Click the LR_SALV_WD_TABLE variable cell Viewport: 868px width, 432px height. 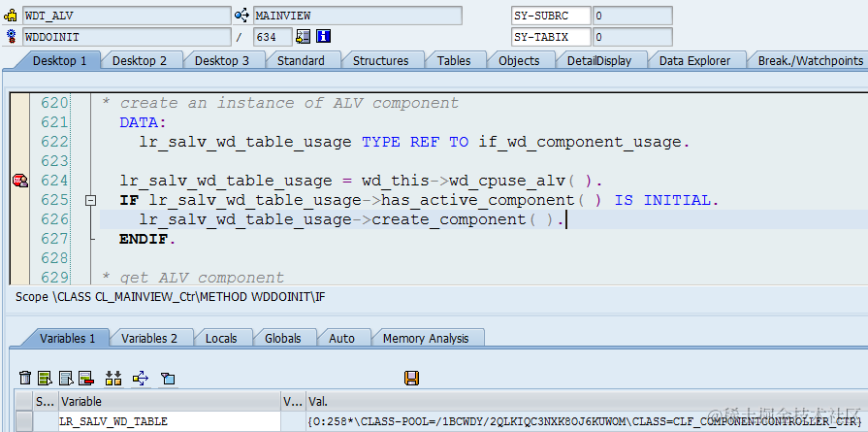click(x=170, y=421)
